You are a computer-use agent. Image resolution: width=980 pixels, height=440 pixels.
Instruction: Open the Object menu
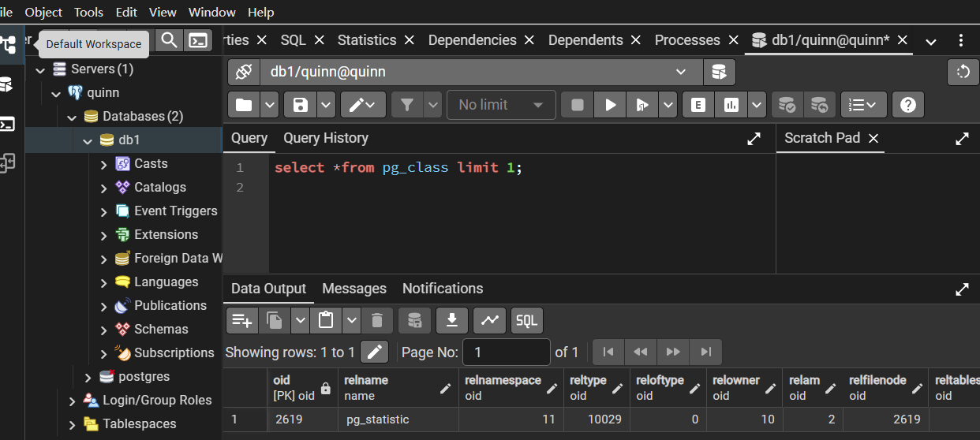tap(43, 12)
